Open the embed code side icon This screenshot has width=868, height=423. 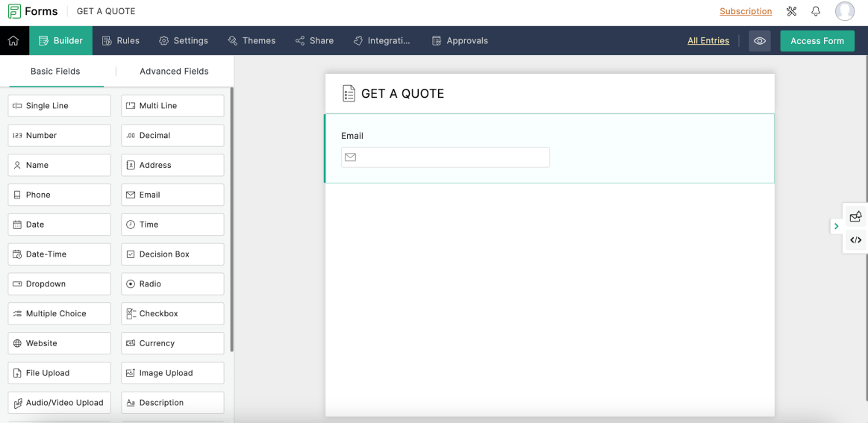tap(856, 239)
